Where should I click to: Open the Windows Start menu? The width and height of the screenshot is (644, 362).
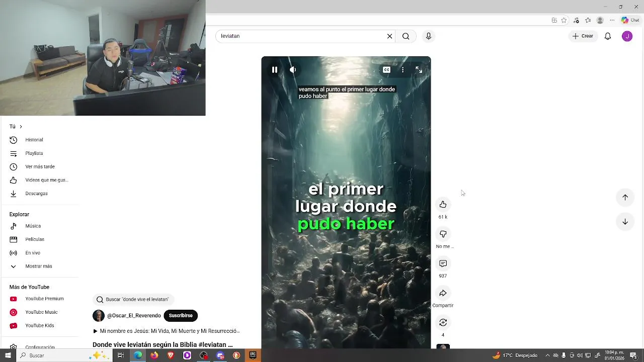8,355
